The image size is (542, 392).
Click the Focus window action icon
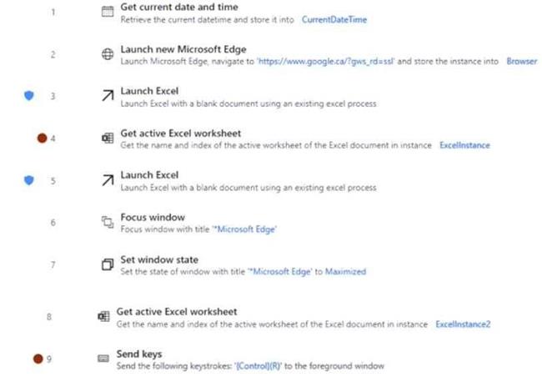click(108, 222)
